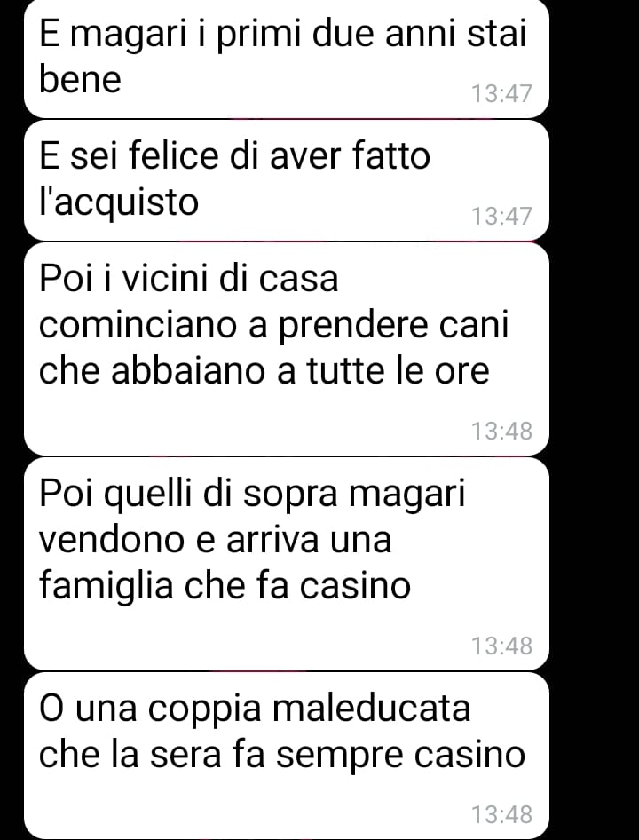Click the 13:48 timestamp under 'famiglia che fa casino'
The height and width of the screenshot is (840, 639).
[501, 646]
